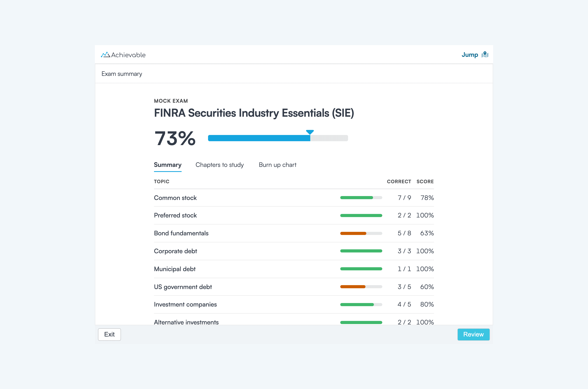588x389 pixels.
Task: Click the 63% score value
Action: click(x=427, y=233)
